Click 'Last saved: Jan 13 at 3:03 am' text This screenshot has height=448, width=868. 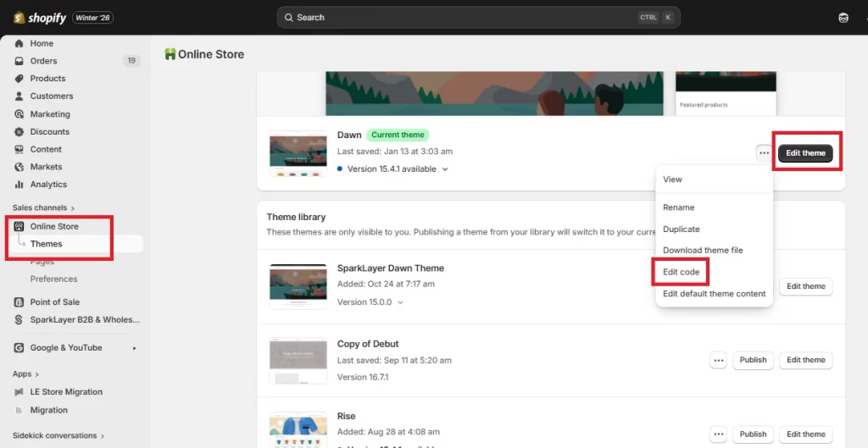[x=395, y=152]
